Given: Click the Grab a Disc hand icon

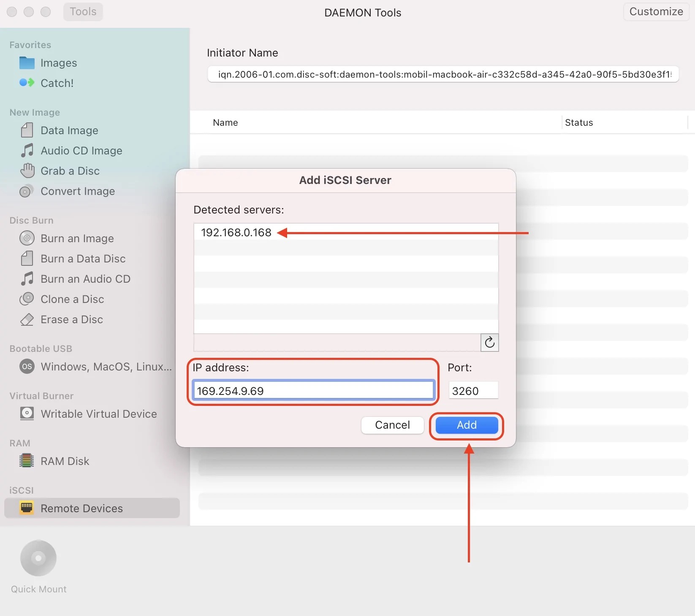Looking at the screenshot, I should 27,171.
